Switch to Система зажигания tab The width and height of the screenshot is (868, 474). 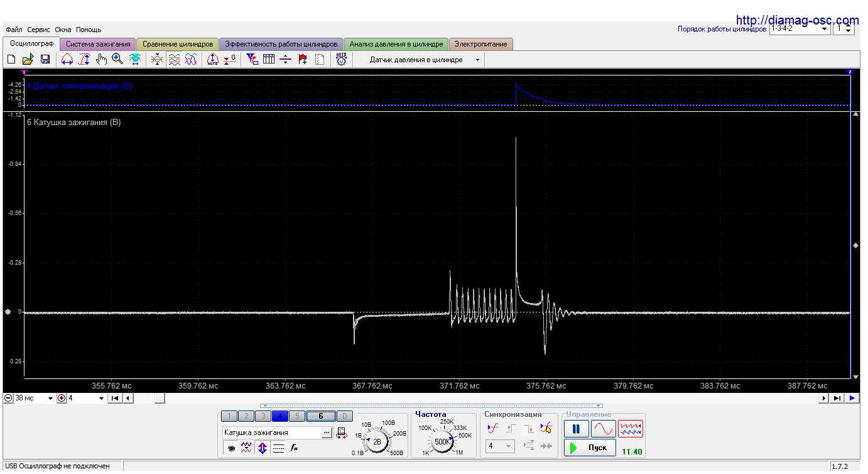click(x=98, y=44)
